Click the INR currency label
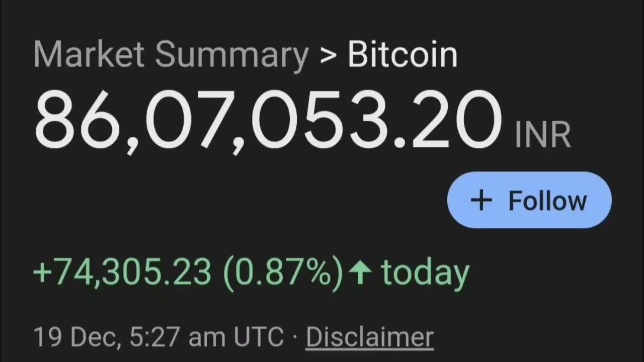 543,135
